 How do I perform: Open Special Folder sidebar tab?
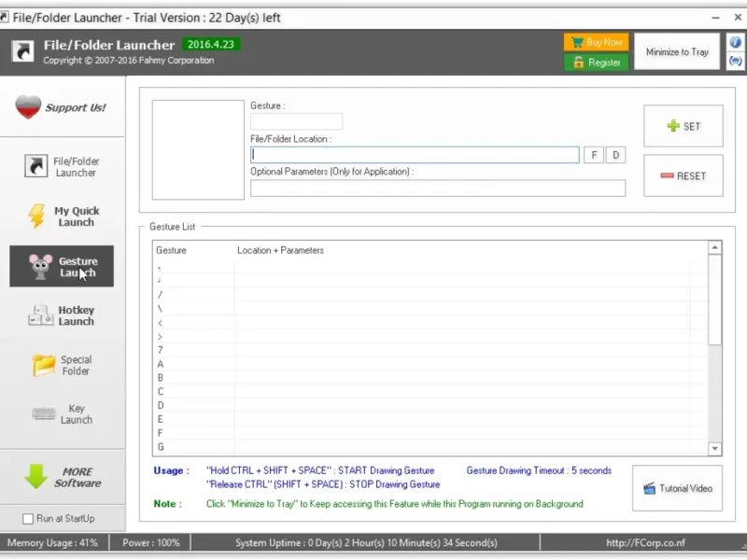62,365
